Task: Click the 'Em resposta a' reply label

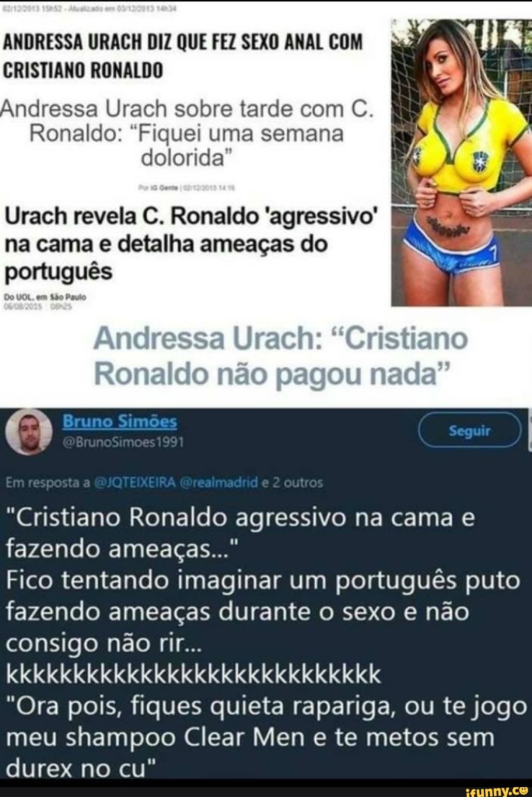Action: [x=47, y=482]
